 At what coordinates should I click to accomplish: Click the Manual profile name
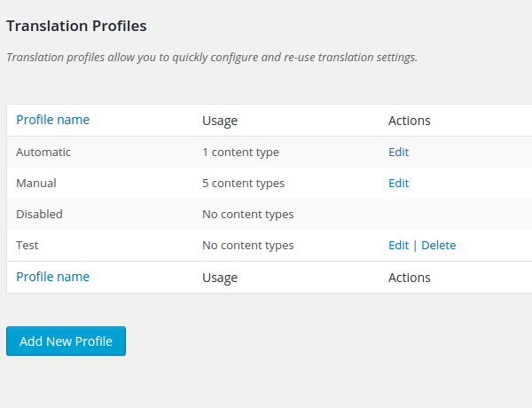click(x=36, y=183)
